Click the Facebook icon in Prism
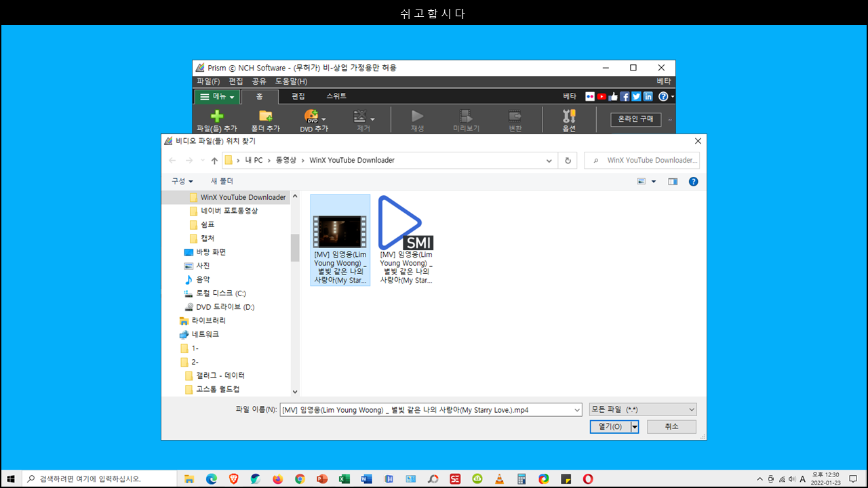The height and width of the screenshot is (488, 868). [x=625, y=97]
